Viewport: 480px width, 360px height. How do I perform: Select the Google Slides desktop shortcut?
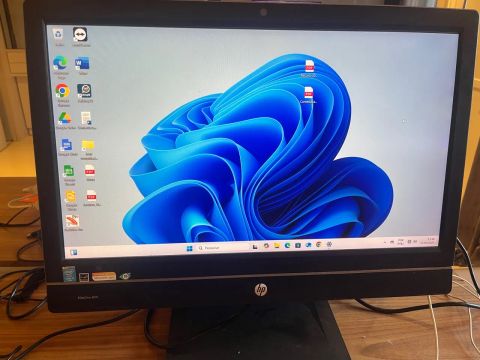(71, 200)
